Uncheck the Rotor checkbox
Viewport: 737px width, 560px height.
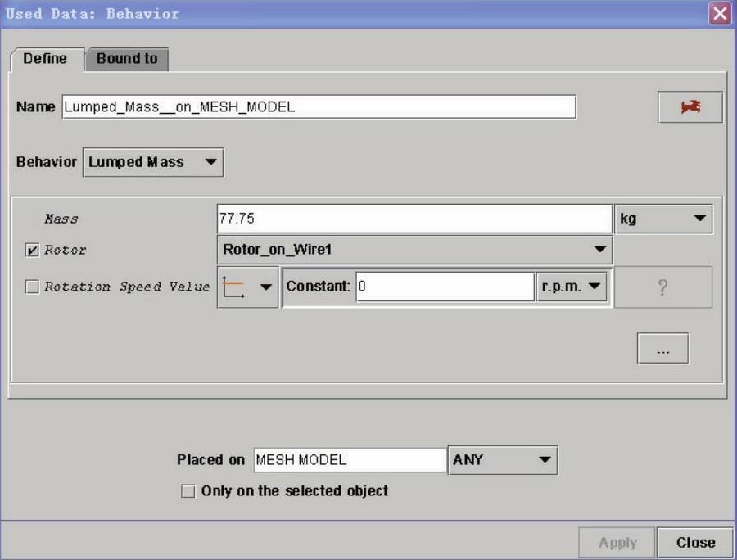tap(32, 251)
